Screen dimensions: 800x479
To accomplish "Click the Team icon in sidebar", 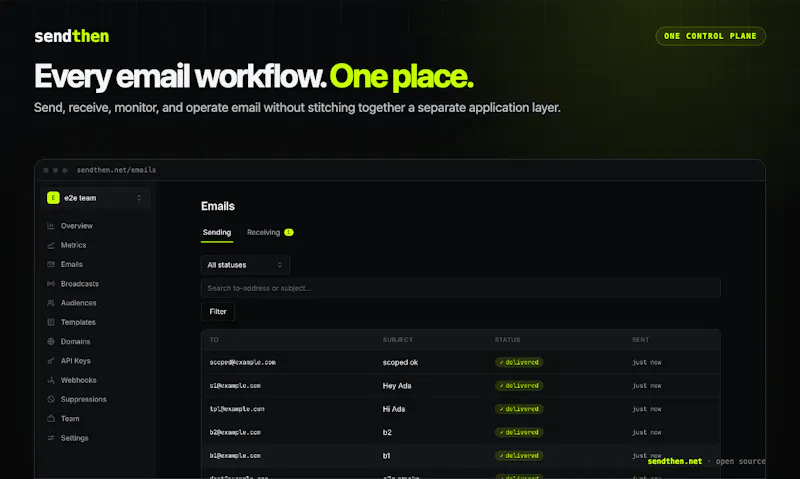I will (x=51, y=418).
